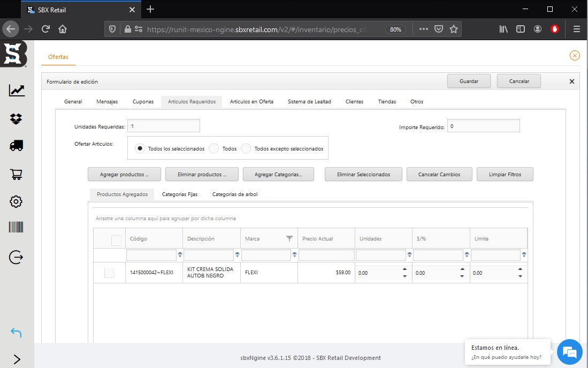Click the padlock site security icon
588x368 pixels.
[127, 29]
